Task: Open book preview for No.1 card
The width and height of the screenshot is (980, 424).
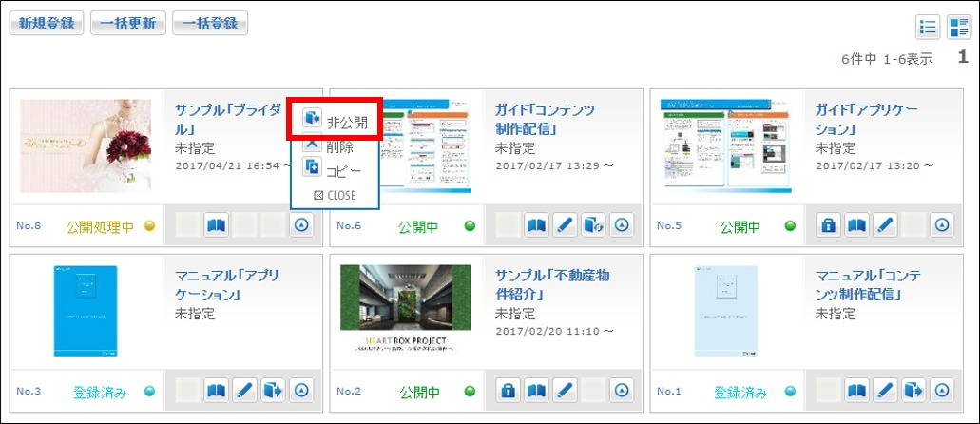Action: coord(856,391)
